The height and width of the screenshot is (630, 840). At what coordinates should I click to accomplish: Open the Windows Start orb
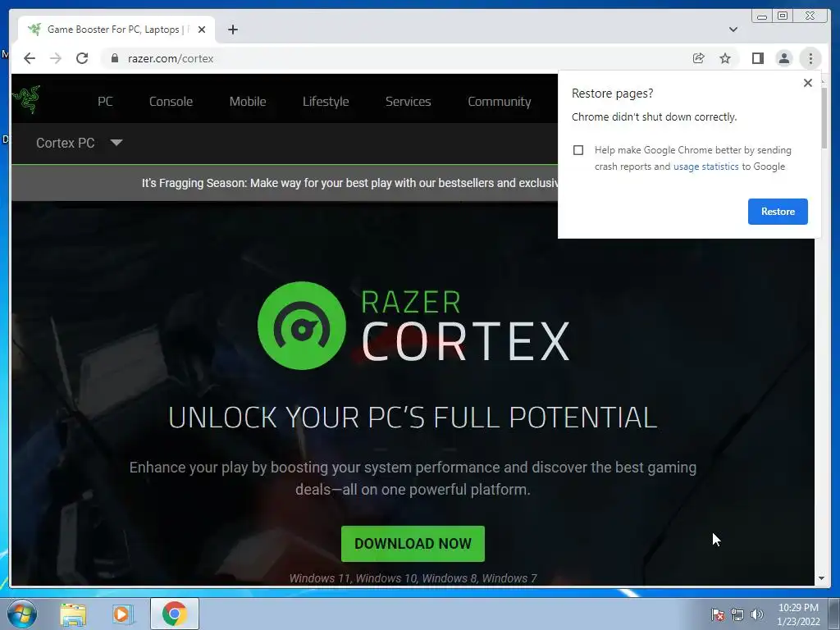pyautogui.click(x=22, y=614)
